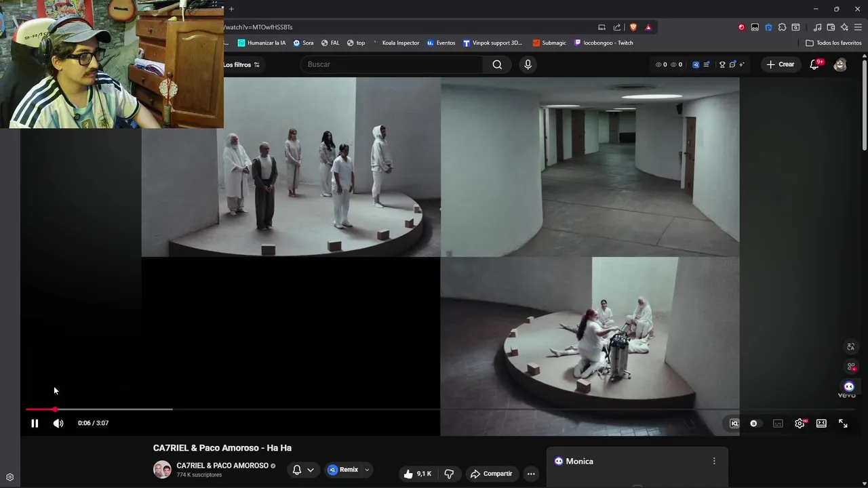Open the top bookmark
The height and width of the screenshot is (488, 868).
(x=356, y=43)
